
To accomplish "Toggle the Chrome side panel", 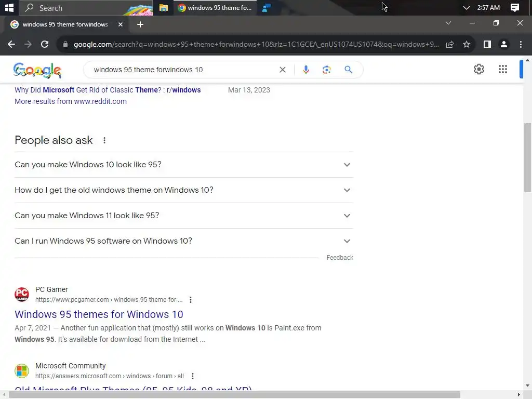I will [487, 45].
